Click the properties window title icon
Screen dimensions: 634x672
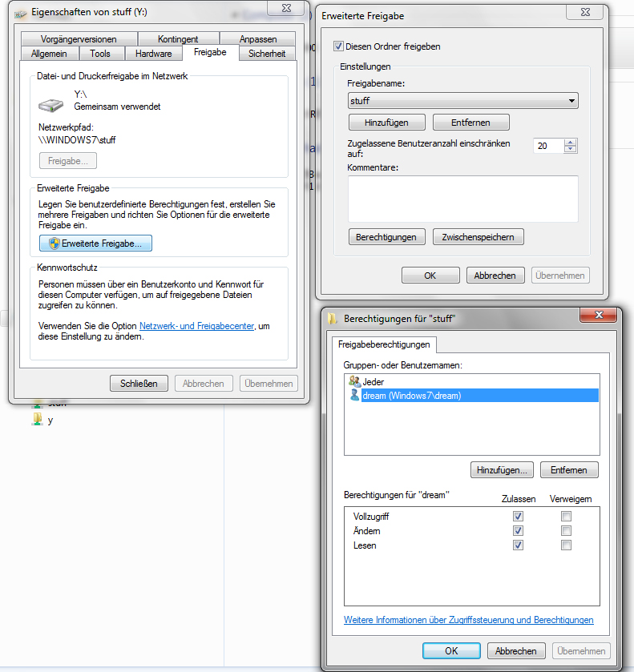tap(20, 14)
